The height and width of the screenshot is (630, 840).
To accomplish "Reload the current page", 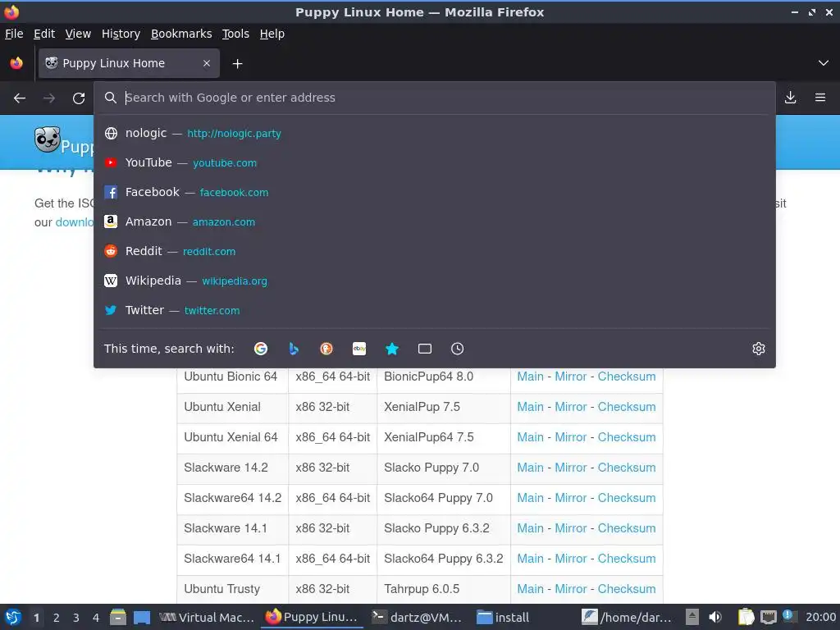I will pyautogui.click(x=79, y=98).
